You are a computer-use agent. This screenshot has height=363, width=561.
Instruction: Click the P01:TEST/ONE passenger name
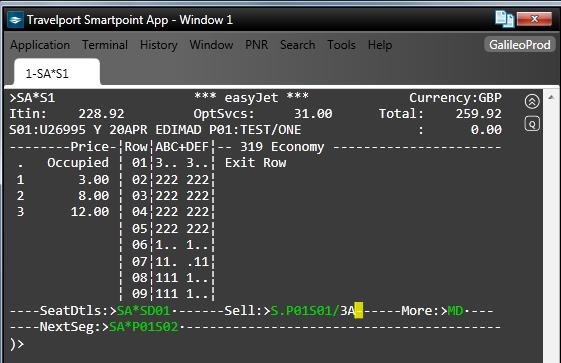click(255, 129)
